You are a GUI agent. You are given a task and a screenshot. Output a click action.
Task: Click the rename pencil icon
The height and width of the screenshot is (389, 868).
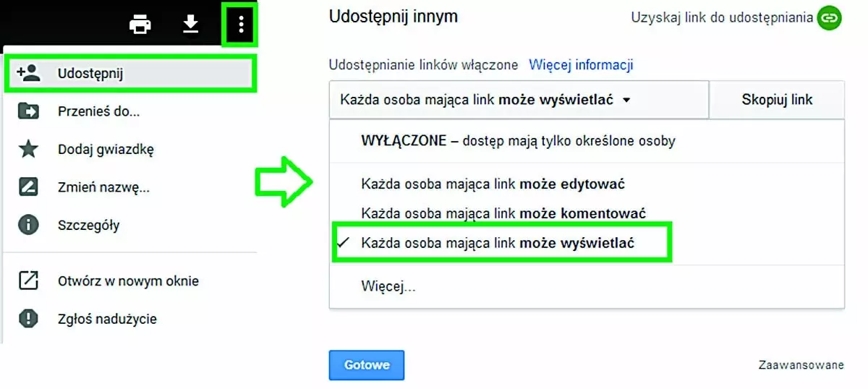click(28, 187)
